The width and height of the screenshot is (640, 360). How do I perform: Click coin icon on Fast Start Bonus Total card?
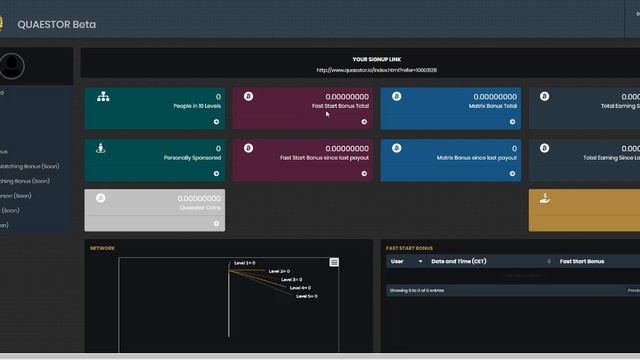point(249,96)
